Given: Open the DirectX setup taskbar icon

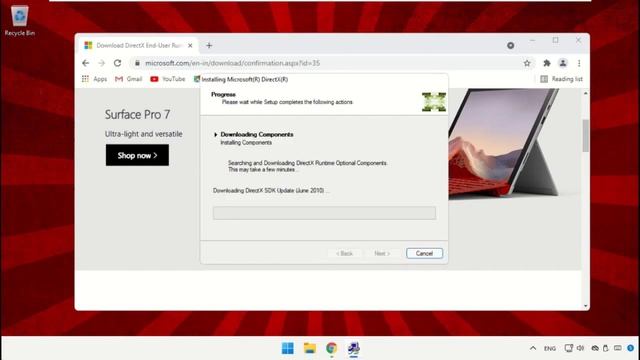Looking at the screenshot, I should click(x=353, y=348).
